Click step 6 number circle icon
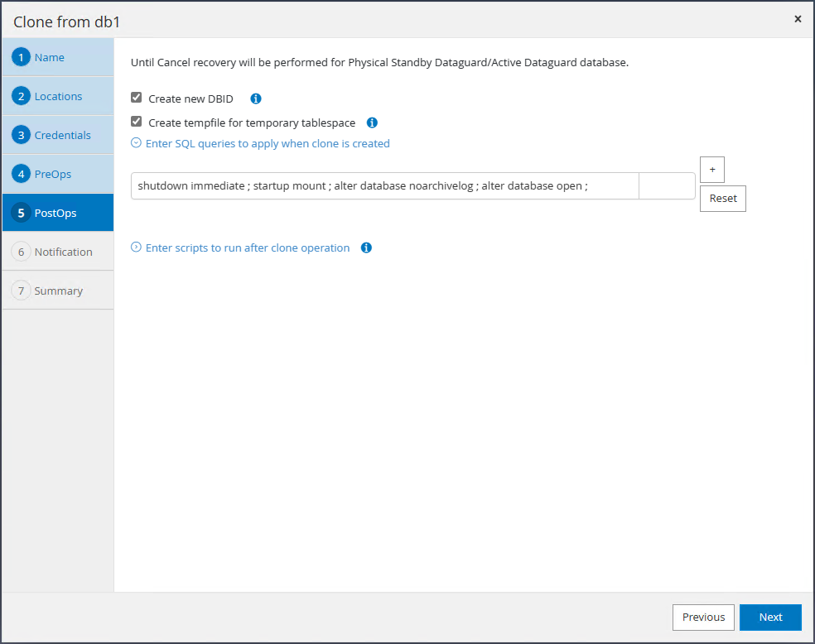Viewport: 815px width, 644px height. tap(21, 252)
